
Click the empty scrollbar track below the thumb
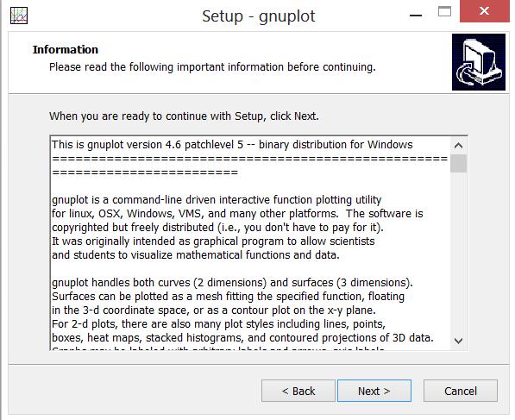(x=459, y=252)
